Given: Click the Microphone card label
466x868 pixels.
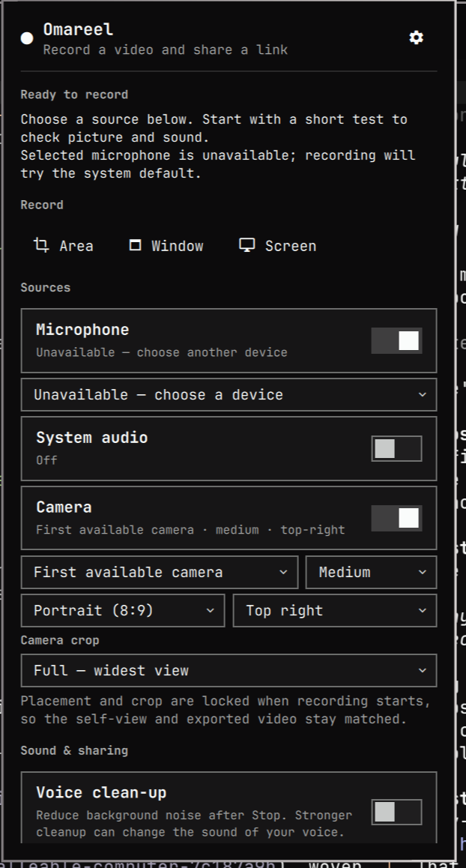Looking at the screenshot, I should (82, 329).
